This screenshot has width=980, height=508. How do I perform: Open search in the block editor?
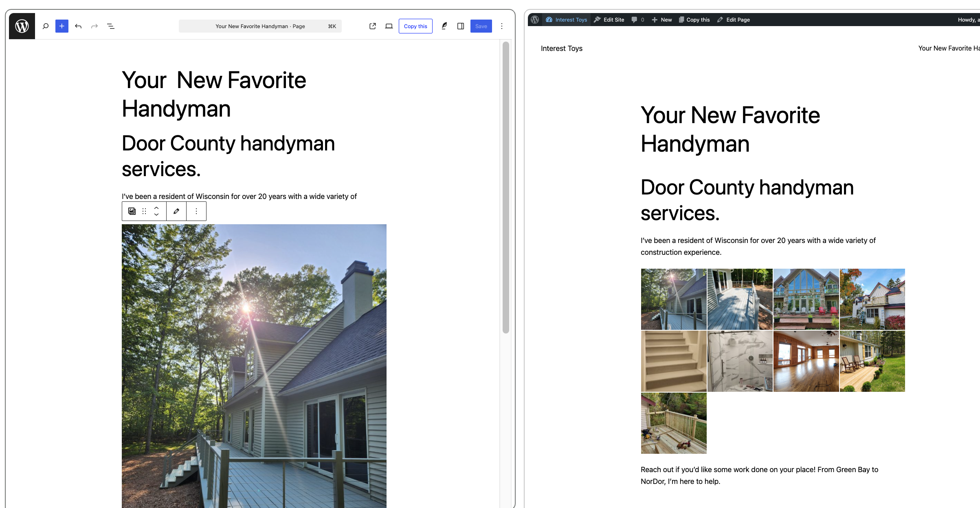pos(45,26)
